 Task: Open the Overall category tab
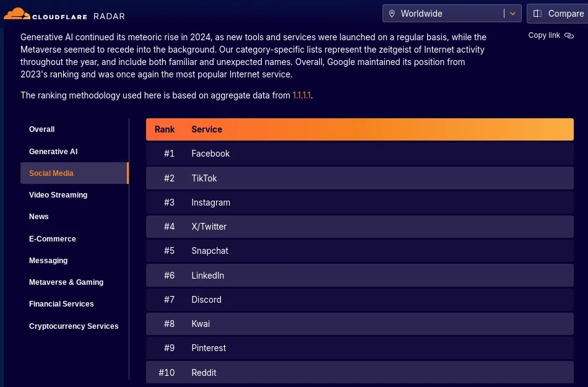click(41, 129)
